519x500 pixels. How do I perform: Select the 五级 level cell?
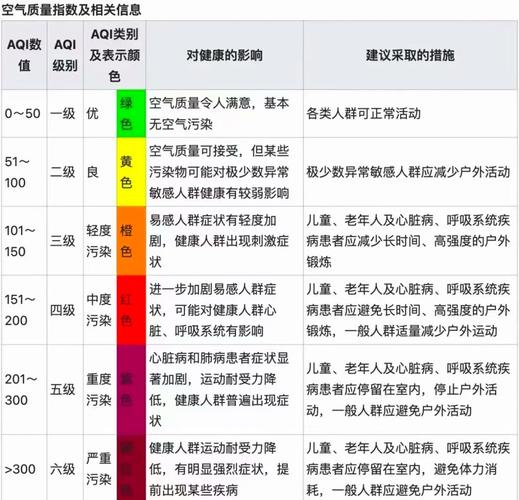[x=65, y=389]
